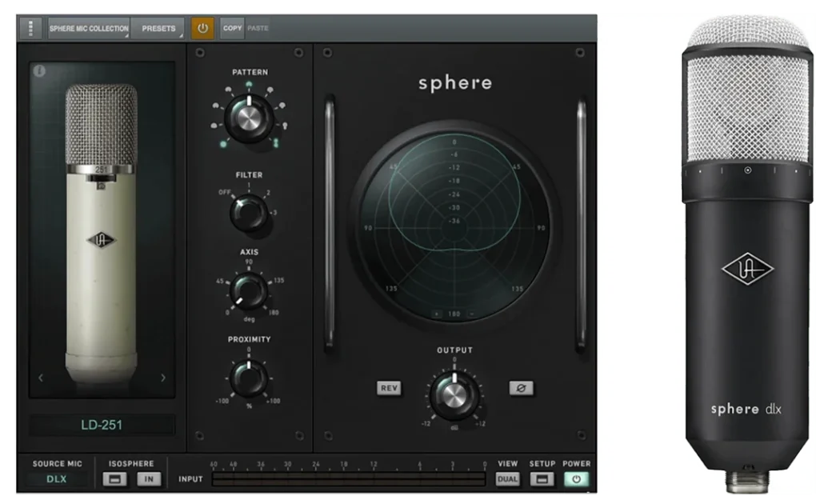This screenshot has height=504, width=832.
Task: Expand the Presets dropdown
Action: tap(158, 28)
